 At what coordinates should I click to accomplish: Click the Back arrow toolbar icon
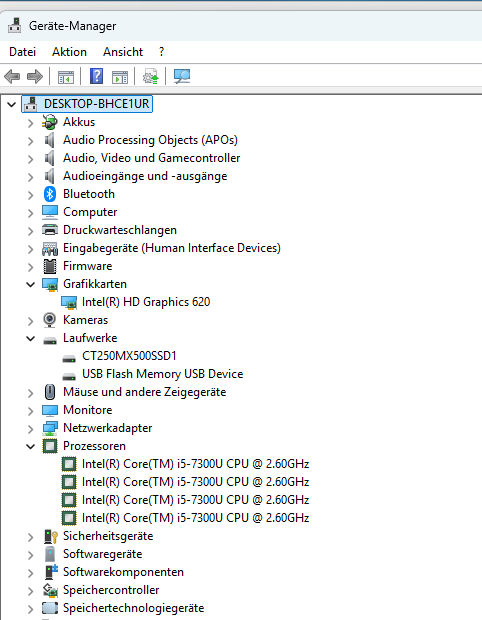tap(12, 76)
